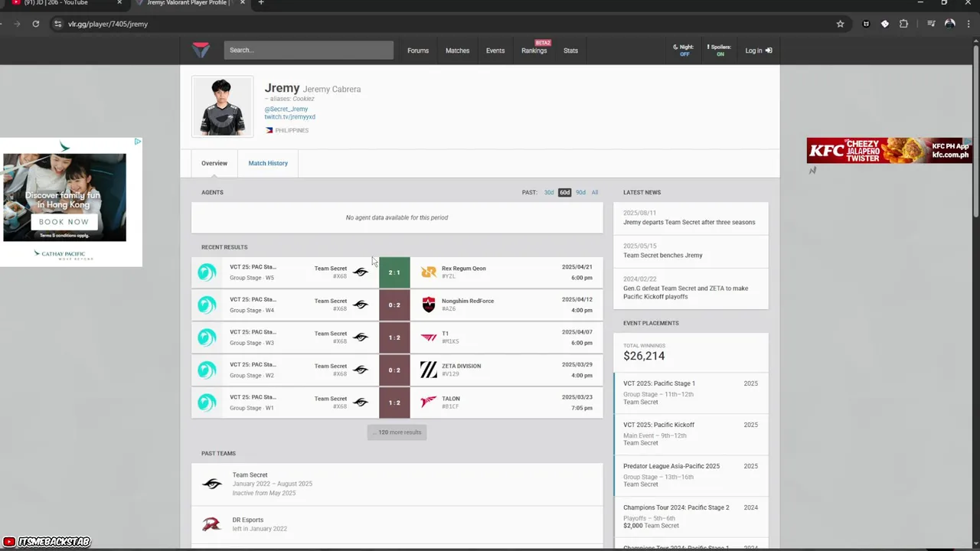Select the Overview tab
Image resolution: width=980 pixels, height=551 pixels.
point(214,163)
